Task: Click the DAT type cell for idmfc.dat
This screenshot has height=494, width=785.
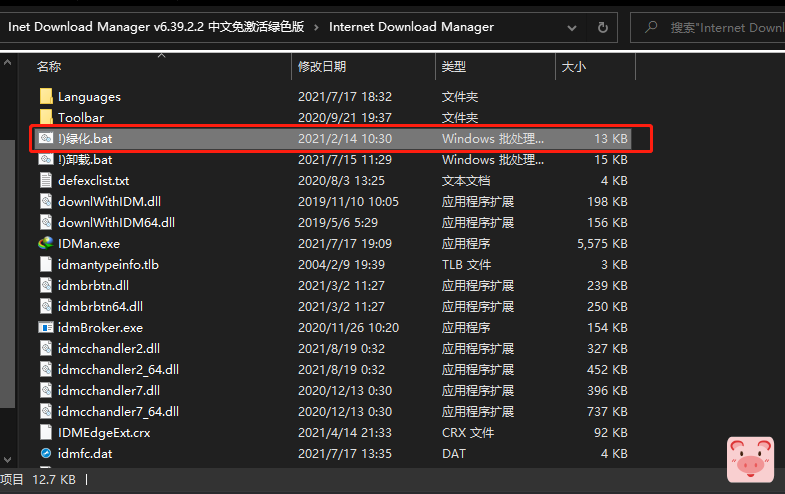Action: pos(454,454)
